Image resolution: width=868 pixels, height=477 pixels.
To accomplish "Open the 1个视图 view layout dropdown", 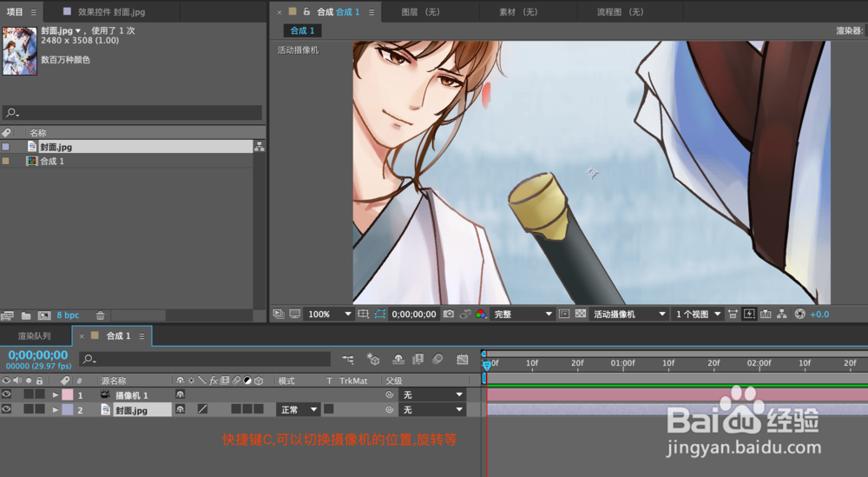I will point(698,315).
